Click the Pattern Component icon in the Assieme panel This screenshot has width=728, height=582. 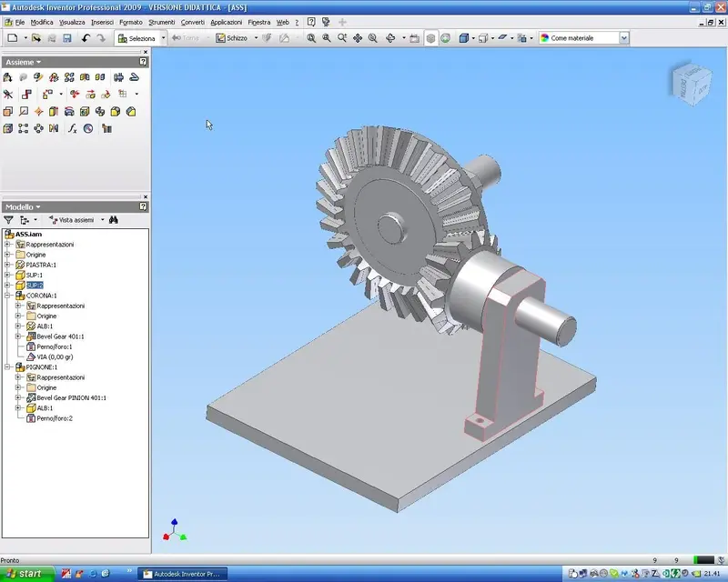click(69, 77)
